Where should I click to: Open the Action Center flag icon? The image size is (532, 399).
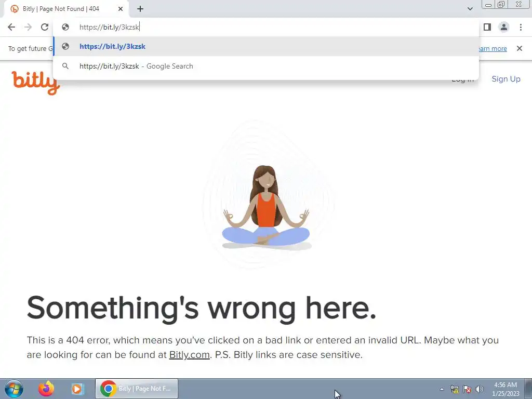pos(467,389)
